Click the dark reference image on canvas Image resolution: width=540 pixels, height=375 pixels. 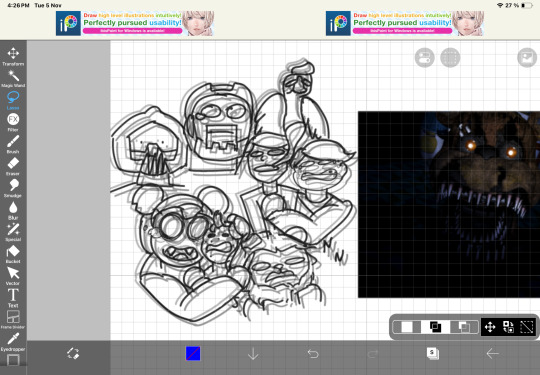coord(449,204)
